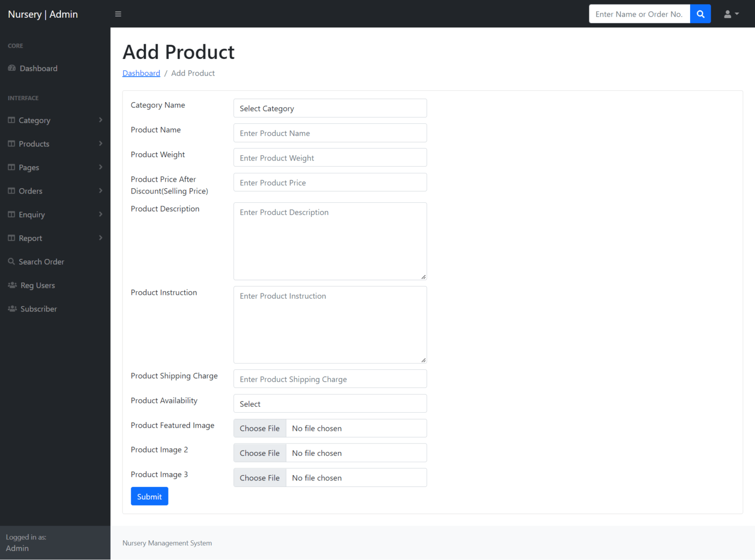
Task: Click the Reg Users people icon
Action: [12, 285]
